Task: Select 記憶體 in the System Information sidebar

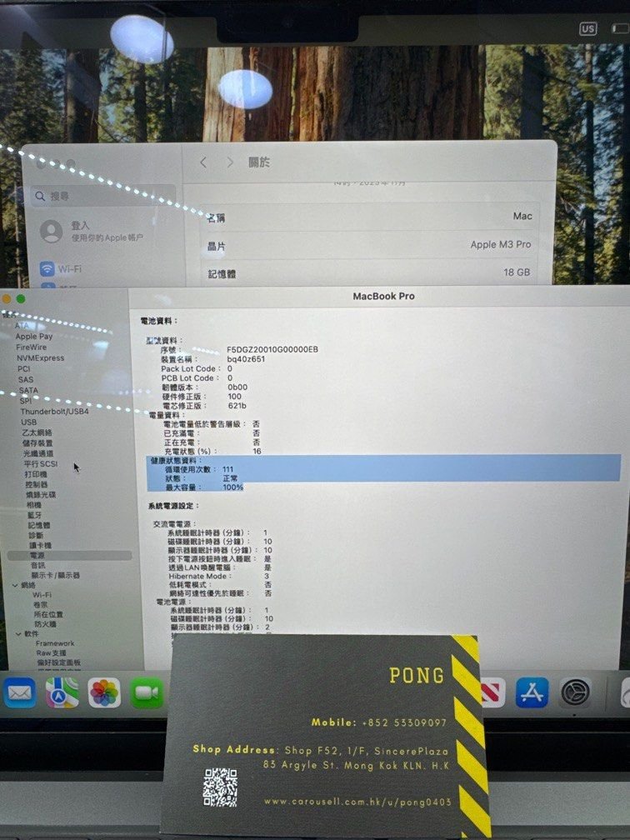Action: click(x=39, y=525)
